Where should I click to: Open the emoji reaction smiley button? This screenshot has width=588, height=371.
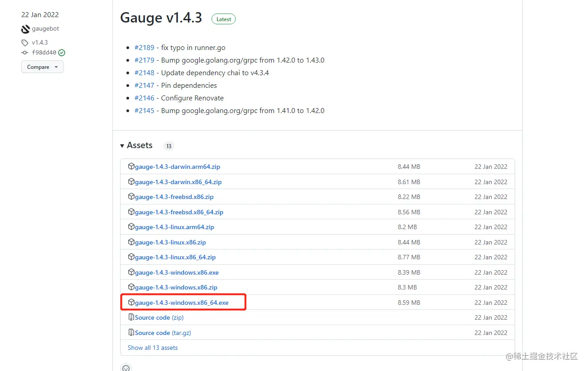(x=126, y=367)
